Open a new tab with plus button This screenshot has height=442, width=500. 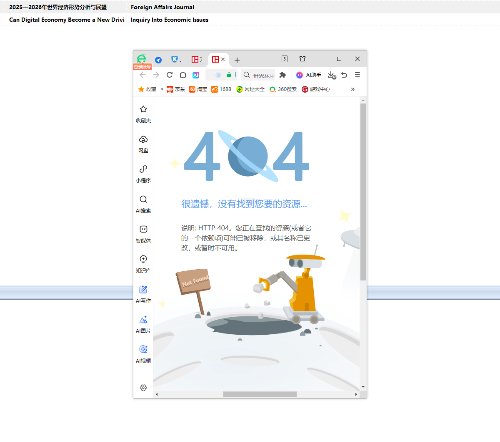coord(237,60)
